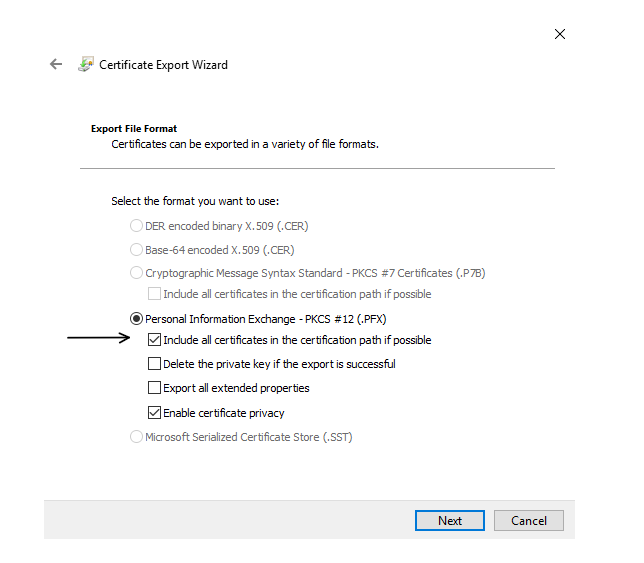The height and width of the screenshot is (563, 644).
Task: Select DER encoded binary X.509 option
Action: 137,226
